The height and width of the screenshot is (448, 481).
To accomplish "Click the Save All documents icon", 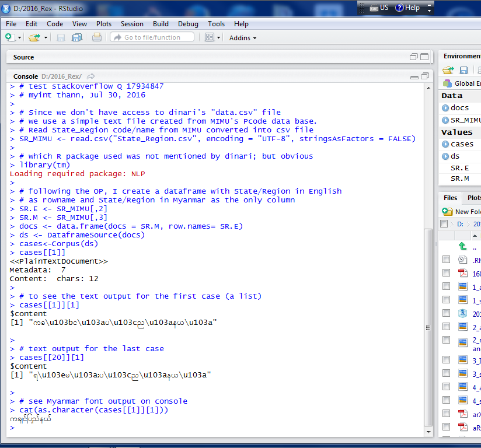I will point(76,37).
